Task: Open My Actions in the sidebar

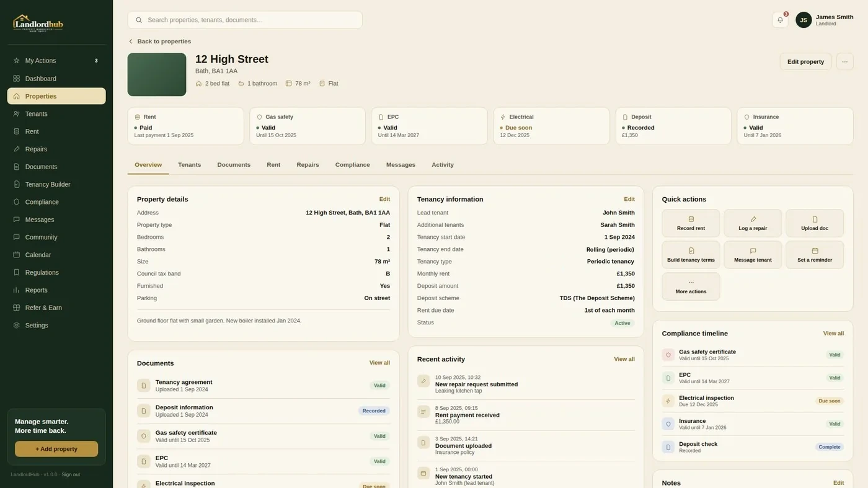Action: pyautogui.click(x=56, y=61)
